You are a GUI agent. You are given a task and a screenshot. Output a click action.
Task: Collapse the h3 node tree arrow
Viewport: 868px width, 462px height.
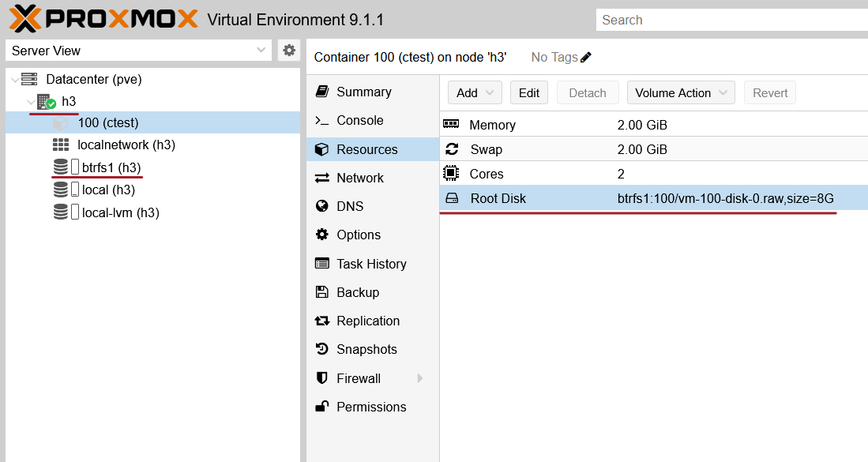(x=31, y=102)
